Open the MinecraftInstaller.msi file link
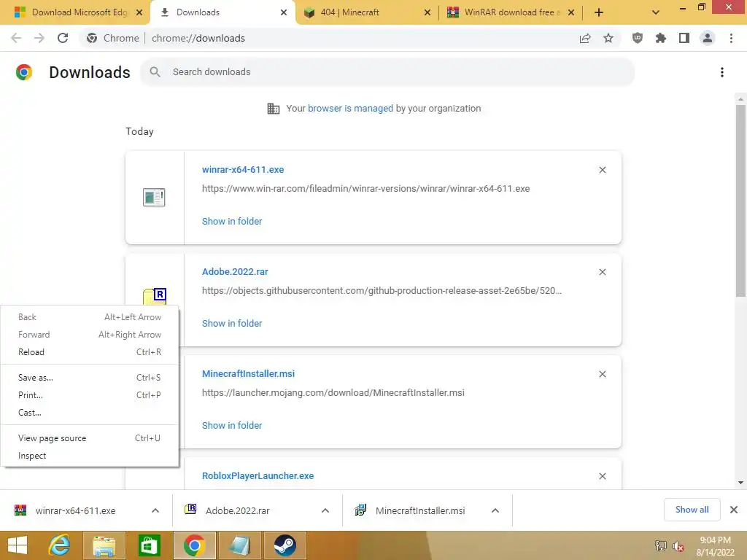 [x=248, y=374]
